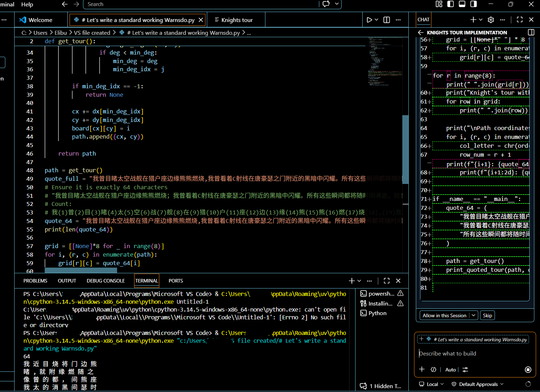Select the CHAT panel tab
The image size is (540, 392).
(423, 20)
